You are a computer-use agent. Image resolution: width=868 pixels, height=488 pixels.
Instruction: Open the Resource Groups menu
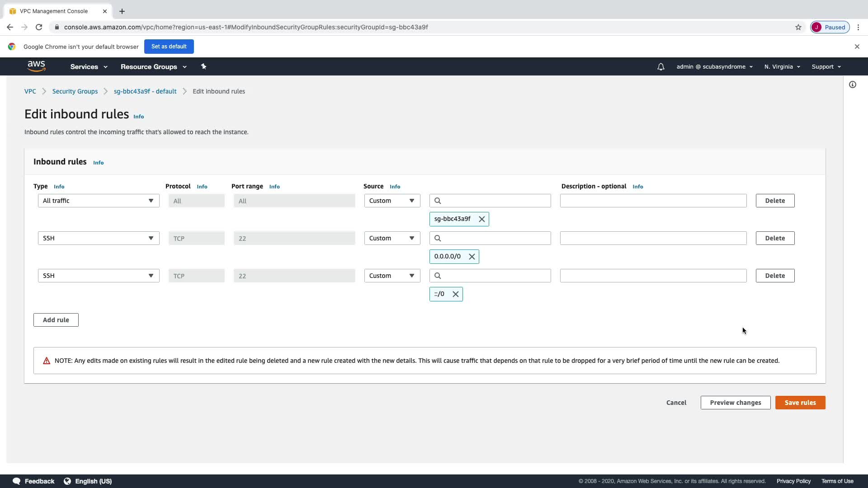pos(153,67)
